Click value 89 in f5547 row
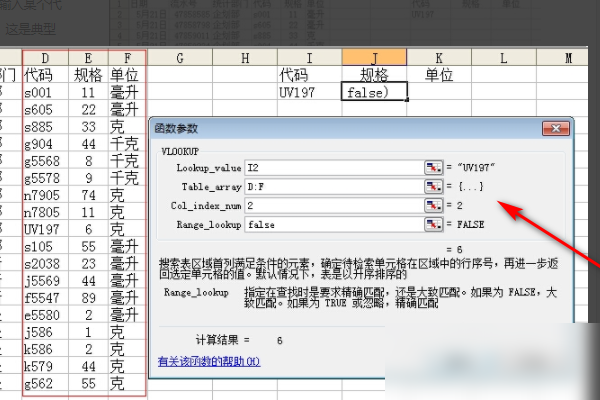The width and height of the screenshot is (600, 400). click(88, 298)
